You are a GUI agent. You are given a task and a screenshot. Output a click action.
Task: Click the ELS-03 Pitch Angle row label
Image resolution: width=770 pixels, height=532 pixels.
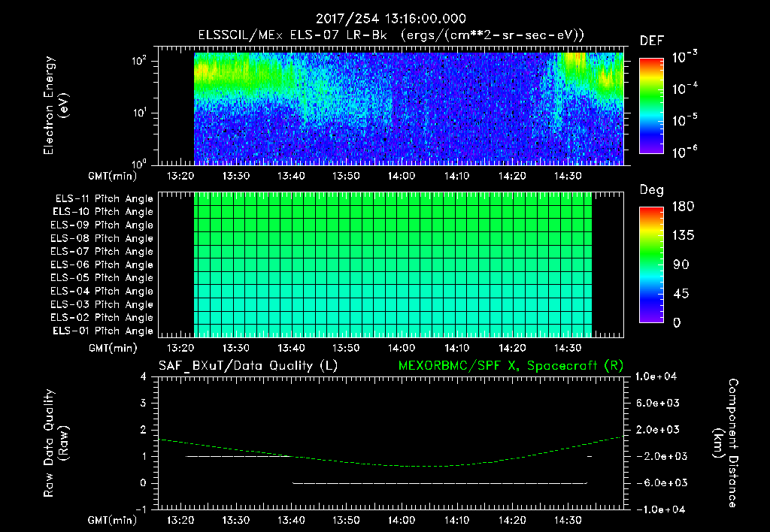tap(102, 305)
